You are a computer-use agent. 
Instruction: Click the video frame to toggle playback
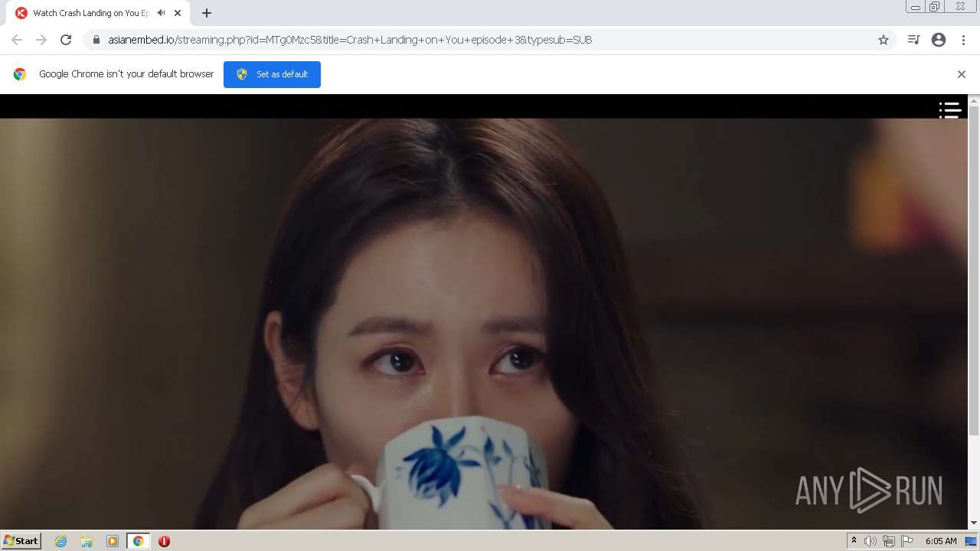click(484, 324)
